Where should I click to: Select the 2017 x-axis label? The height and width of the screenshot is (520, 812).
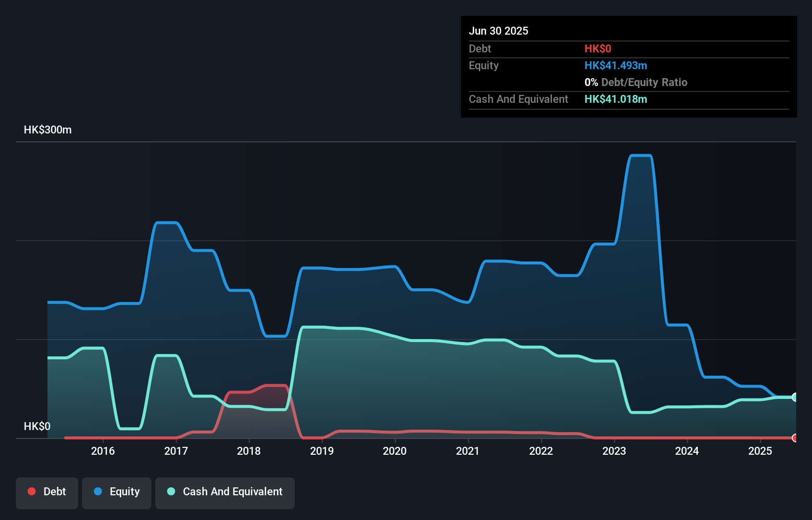176,451
